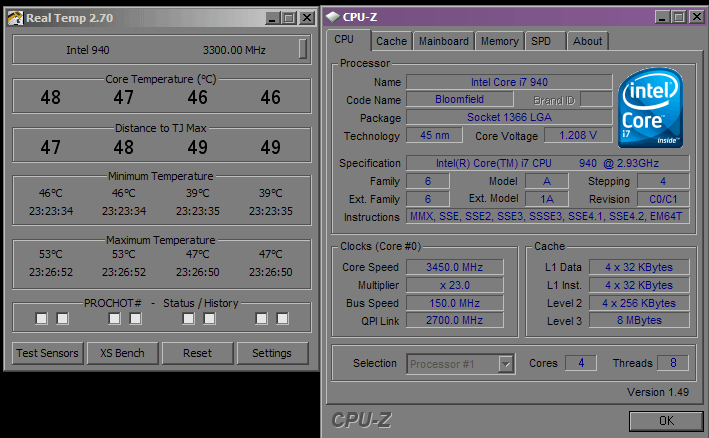This screenshot has width=709, height=438.
Task: Click the Specification field showing 2.93GHz
Action: (x=548, y=163)
